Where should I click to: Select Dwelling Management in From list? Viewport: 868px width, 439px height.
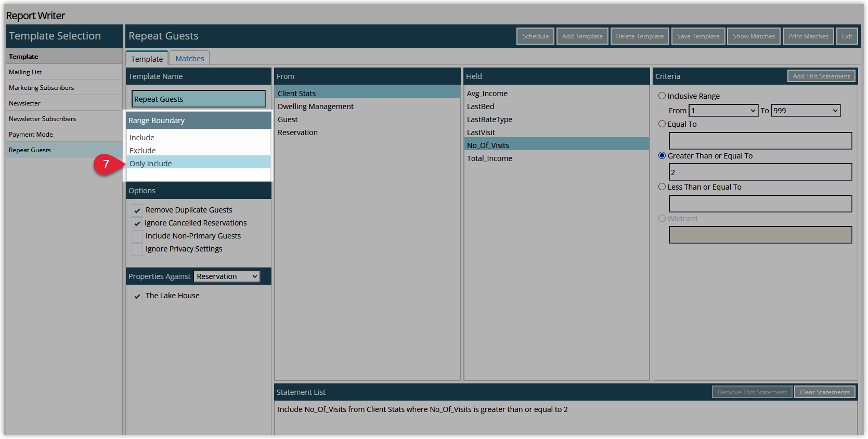367,107
